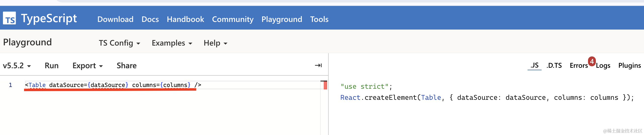Click "use strict" in the JS output
Image resolution: width=644 pixels, height=135 pixels.
[x=364, y=86]
